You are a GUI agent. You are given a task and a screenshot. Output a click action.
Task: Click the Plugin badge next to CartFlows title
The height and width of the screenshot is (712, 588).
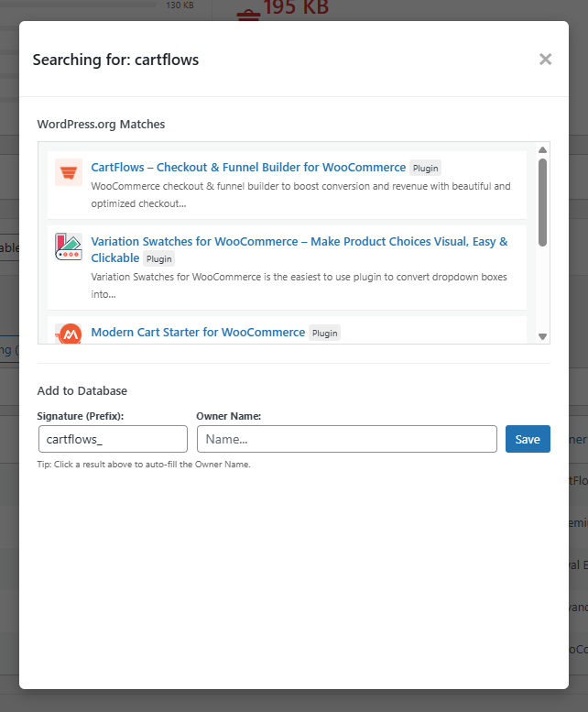[x=425, y=168]
